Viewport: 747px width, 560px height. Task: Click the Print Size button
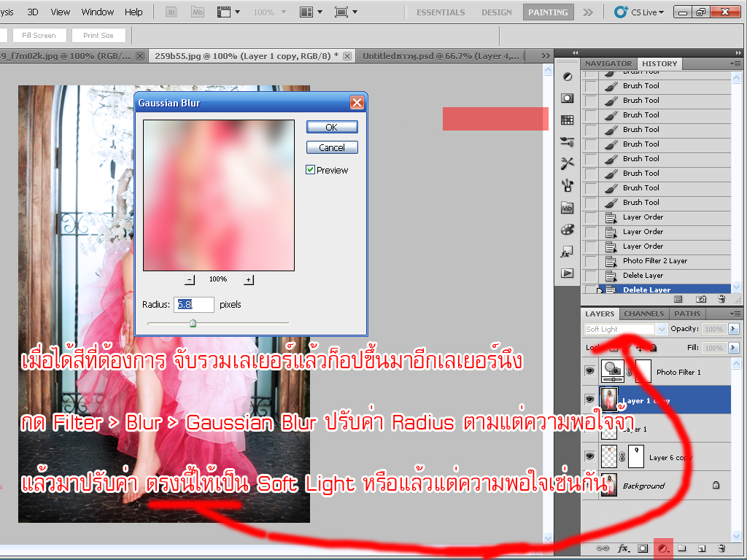click(x=98, y=35)
